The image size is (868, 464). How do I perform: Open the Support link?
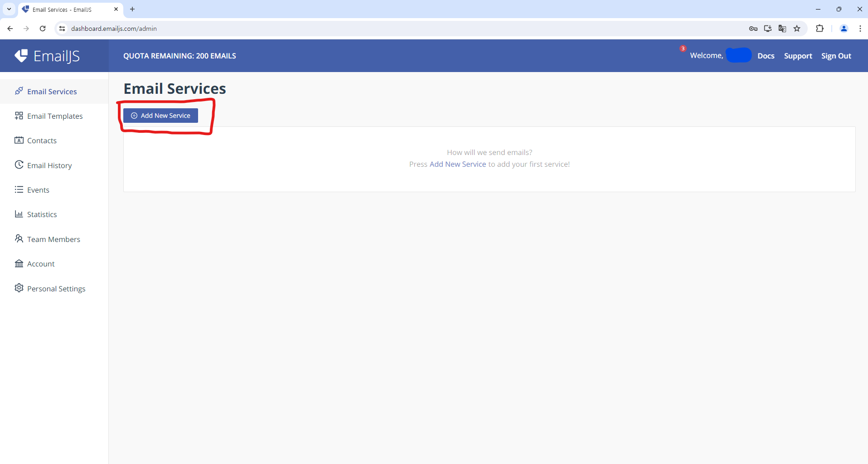798,56
